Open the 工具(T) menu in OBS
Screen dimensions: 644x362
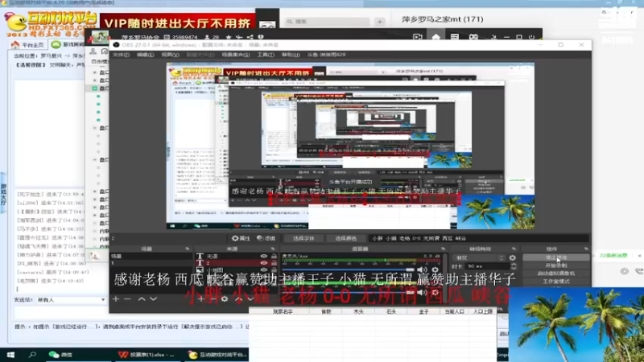266,55
